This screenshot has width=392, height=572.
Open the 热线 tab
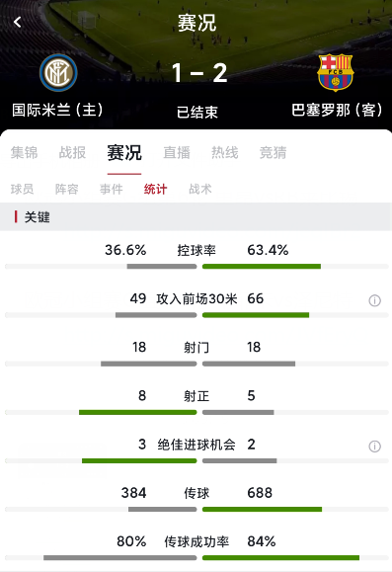[224, 152]
